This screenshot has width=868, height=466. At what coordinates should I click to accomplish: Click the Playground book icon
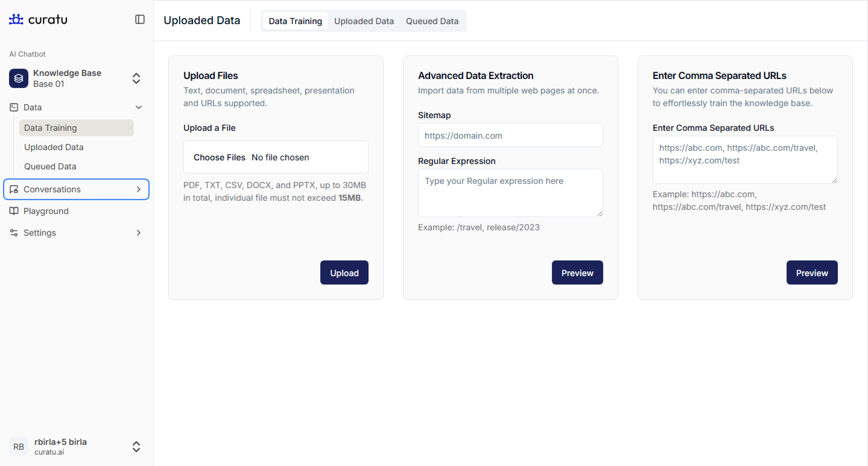14,211
